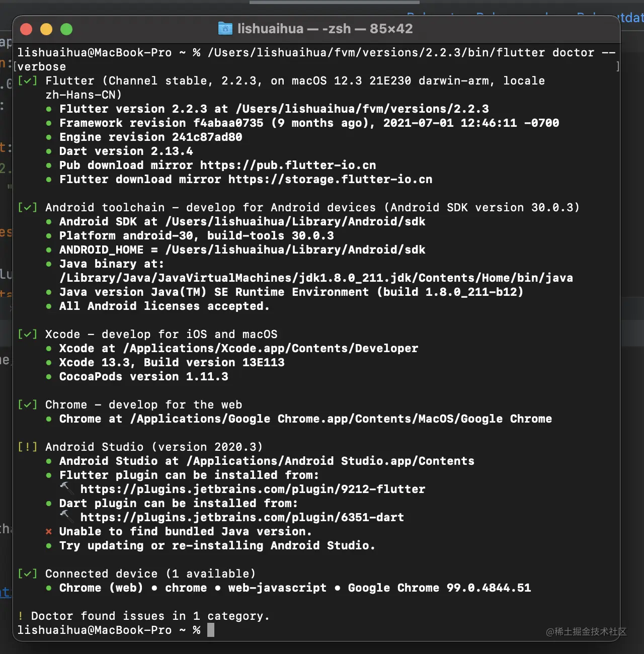Click the hammer icon beside the flutter plugin URL

coord(66,488)
